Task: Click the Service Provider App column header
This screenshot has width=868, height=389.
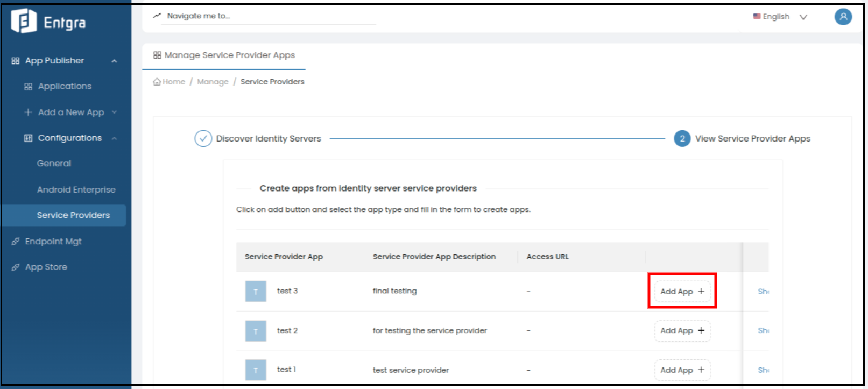Action: coord(284,257)
